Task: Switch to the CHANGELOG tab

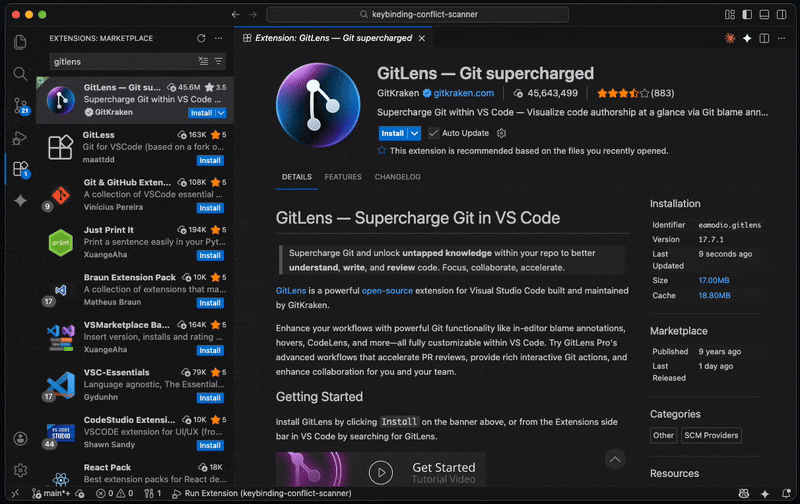Action: pos(397,177)
